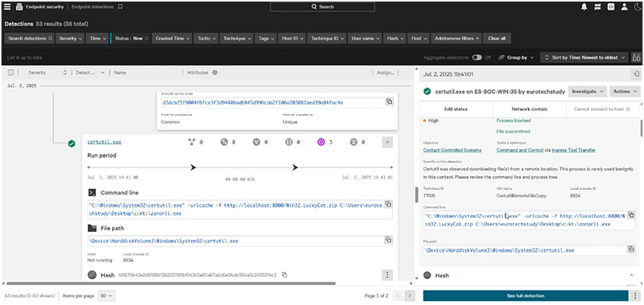Click Add/remove filters button
The width and height of the screenshot is (644, 305).
coord(456,38)
